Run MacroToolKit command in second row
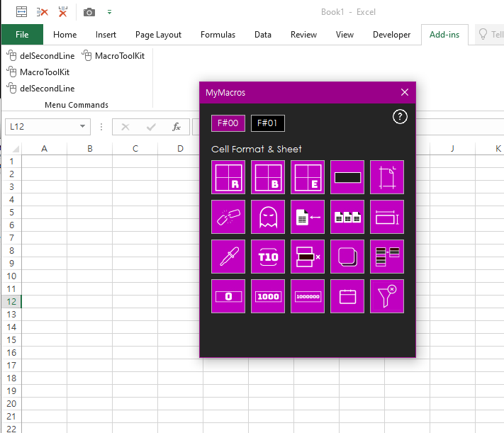Screen dimensions: 504x433 (38, 72)
